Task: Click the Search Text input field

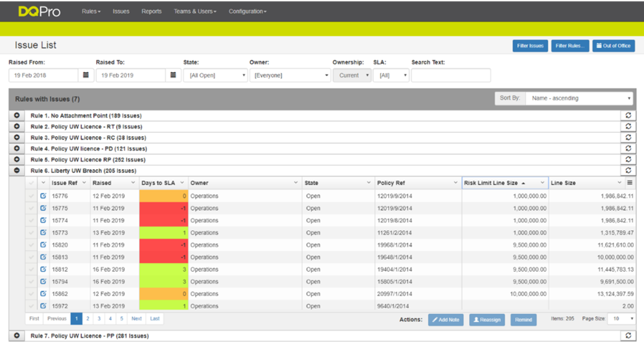Action: pyautogui.click(x=451, y=75)
